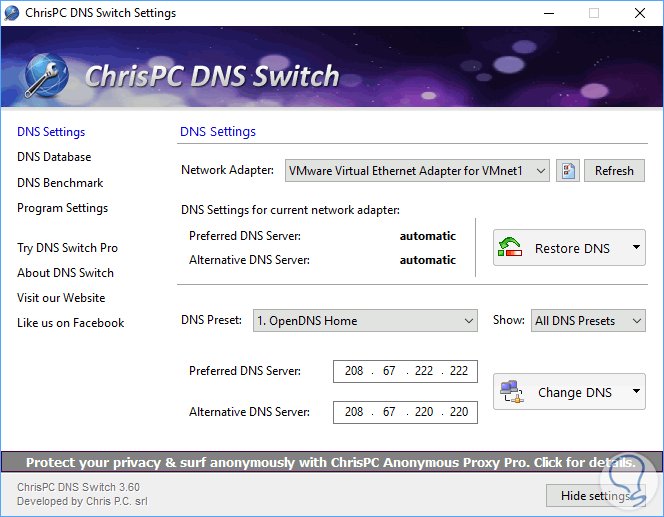
Task: Click the ChrisPC globe wrench logo
Action: pos(45,75)
